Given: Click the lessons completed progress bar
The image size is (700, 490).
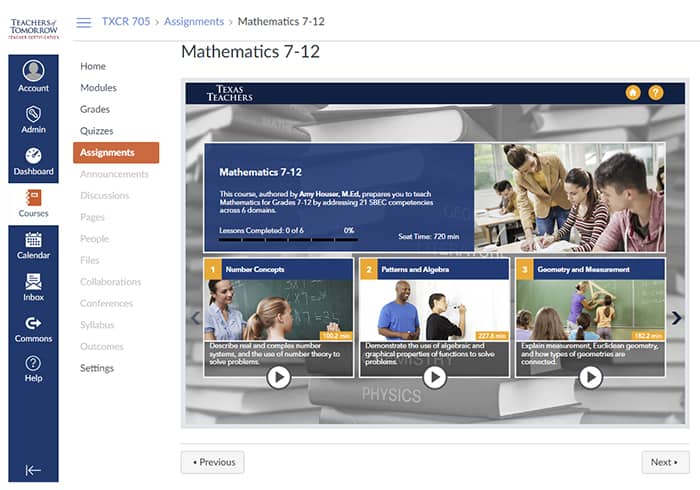Looking at the screenshot, I should [x=288, y=240].
